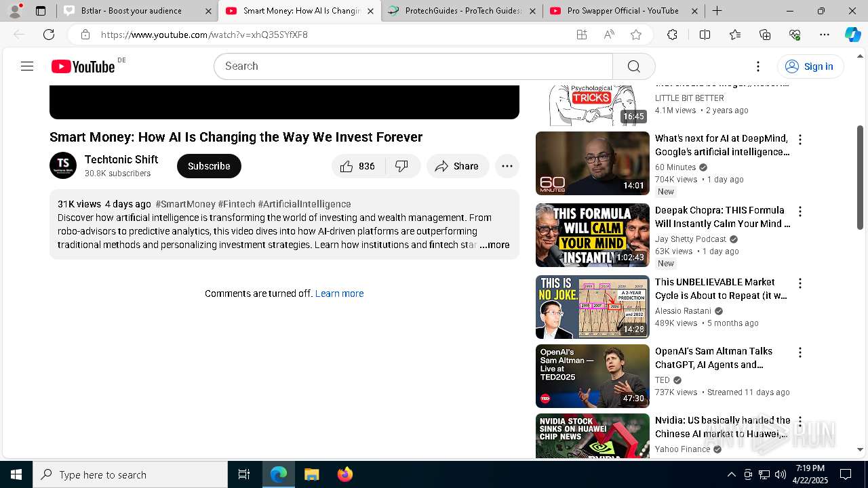Open Edge profile icon

[x=15, y=11]
